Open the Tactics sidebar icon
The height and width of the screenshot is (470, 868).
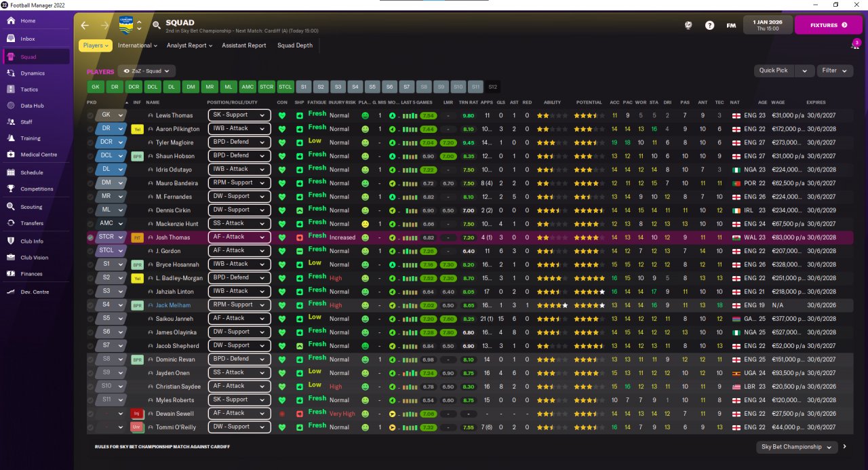[x=11, y=90]
